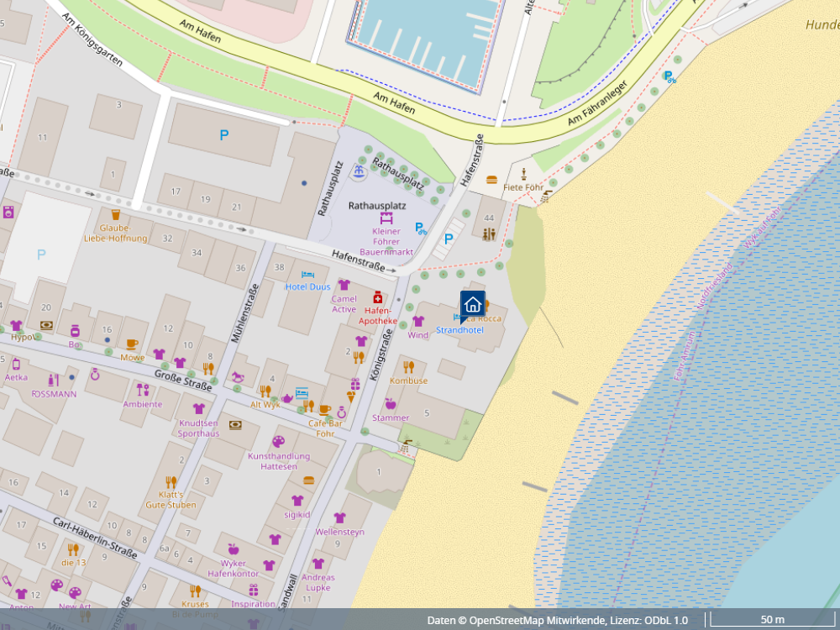Viewport: 840px width, 630px height.
Task: Select the Hotel Duus bed icon
Action: point(307,275)
